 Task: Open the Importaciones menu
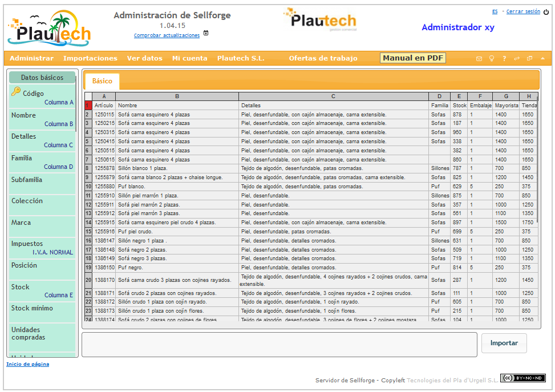click(90, 58)
